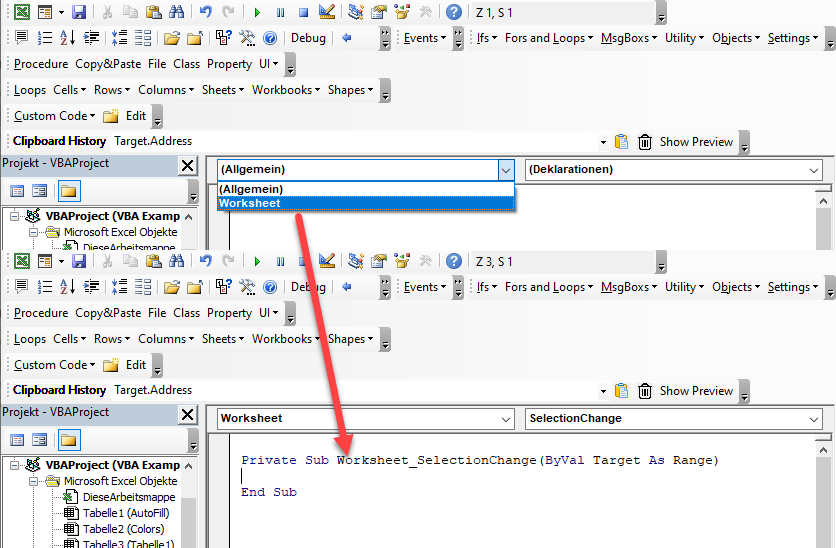
Task: Select (Allgemein) entry in the open dropdown list
Action: tap(366, 189)
